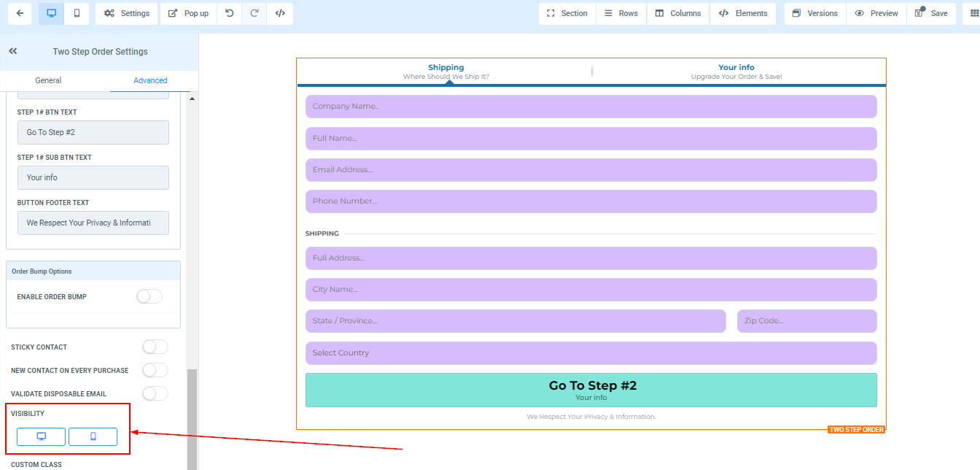
Task: Collapse the settings panel with double chevron
Action: pos(13,52)
